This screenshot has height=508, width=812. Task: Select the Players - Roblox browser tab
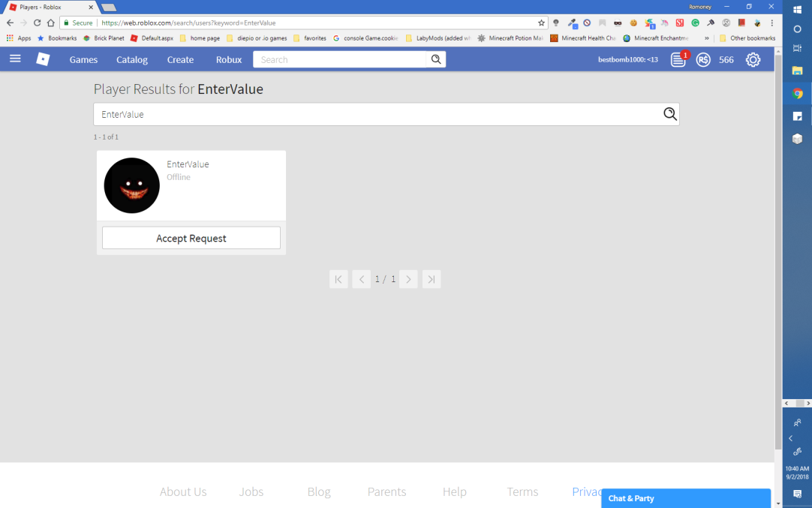[x=50, y=8]
